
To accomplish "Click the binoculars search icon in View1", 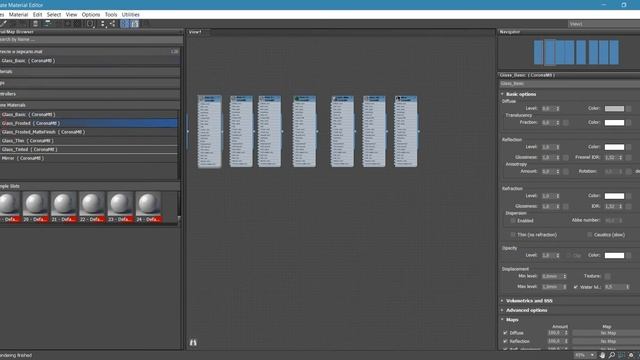I will [x=193, y=342].
